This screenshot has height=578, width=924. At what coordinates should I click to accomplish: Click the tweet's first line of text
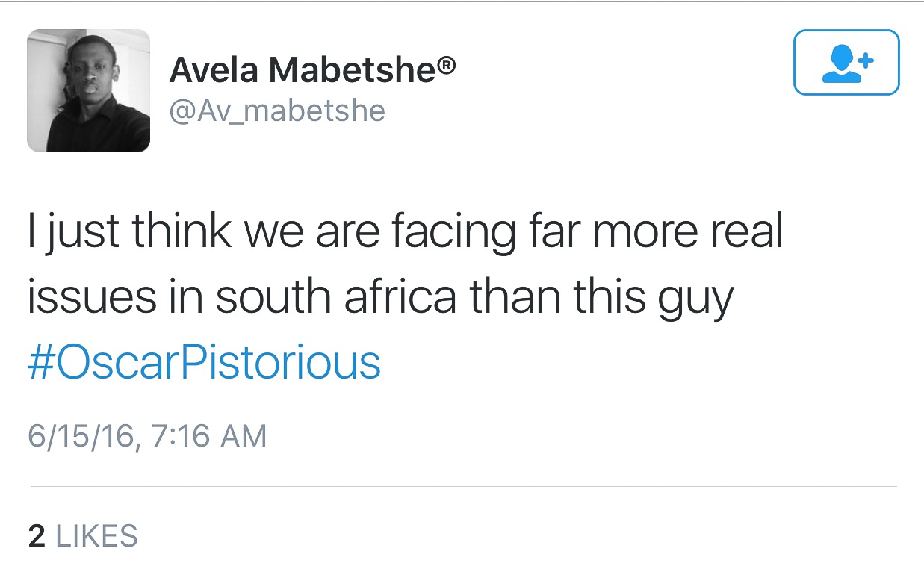point(404,232)
